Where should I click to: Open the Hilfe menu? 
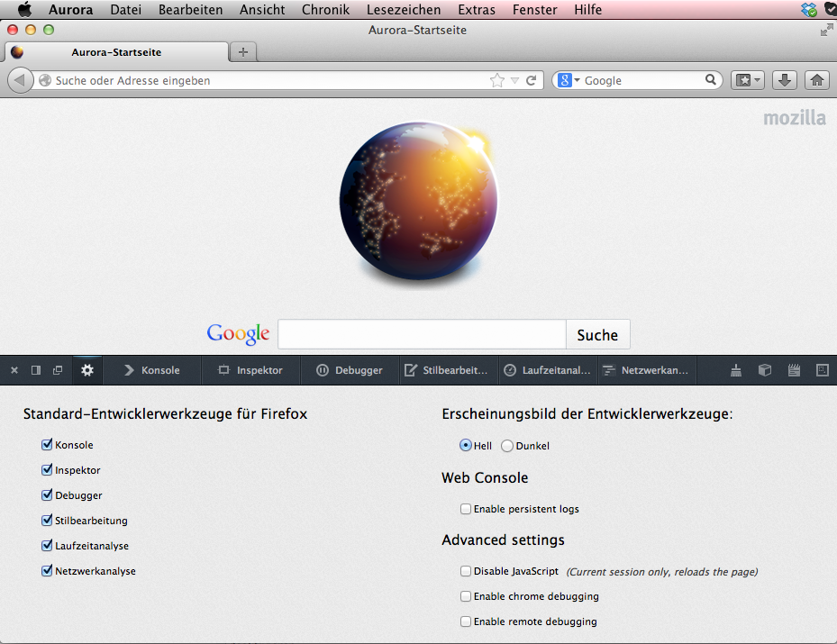588,10
